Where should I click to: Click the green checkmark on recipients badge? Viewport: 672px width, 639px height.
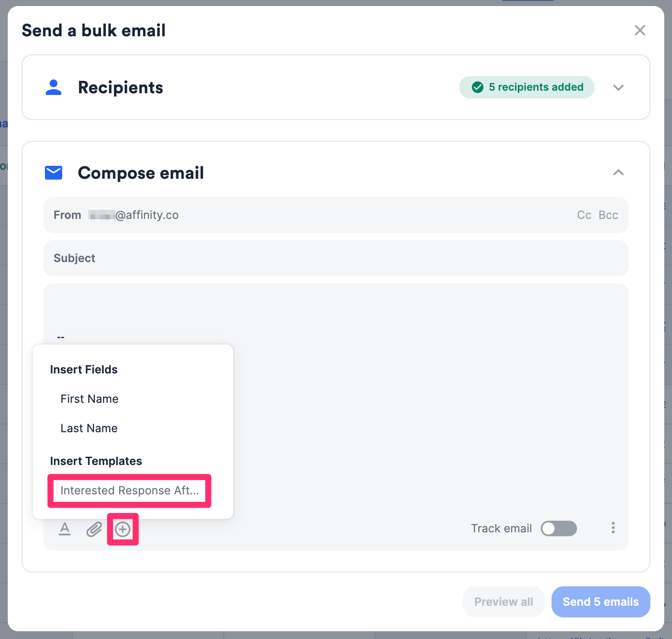click(477, 87)
